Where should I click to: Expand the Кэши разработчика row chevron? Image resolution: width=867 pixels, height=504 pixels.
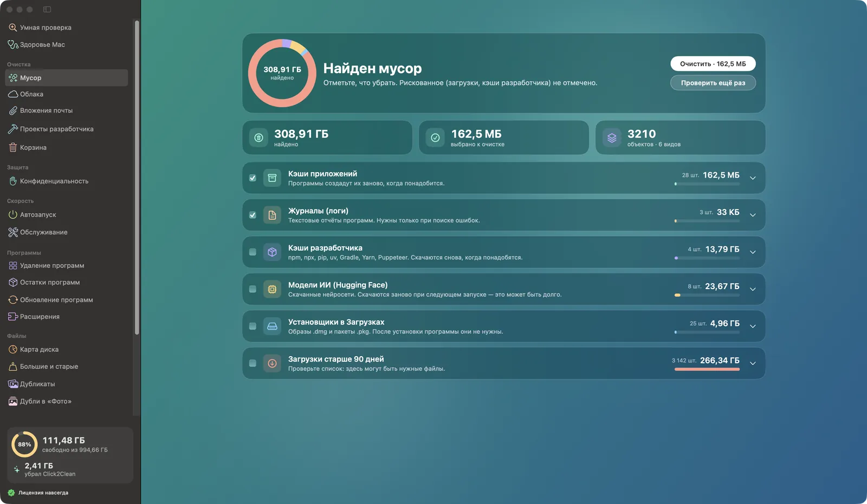click(753, 252)
